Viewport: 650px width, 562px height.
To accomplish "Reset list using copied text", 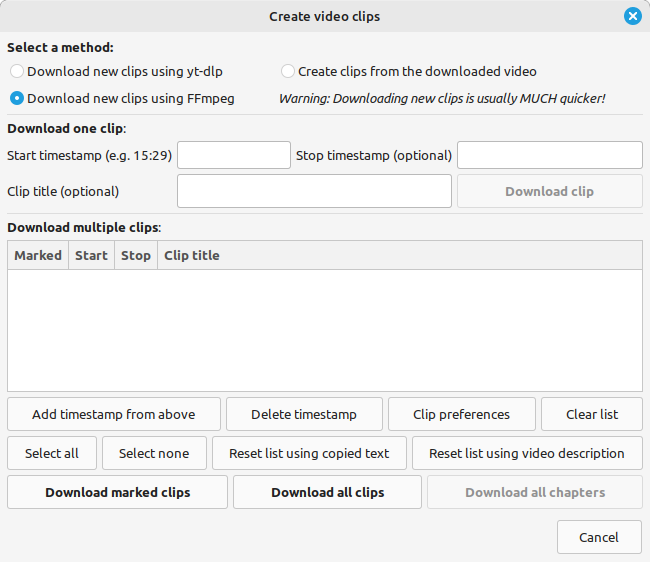I will click(309, 453).
